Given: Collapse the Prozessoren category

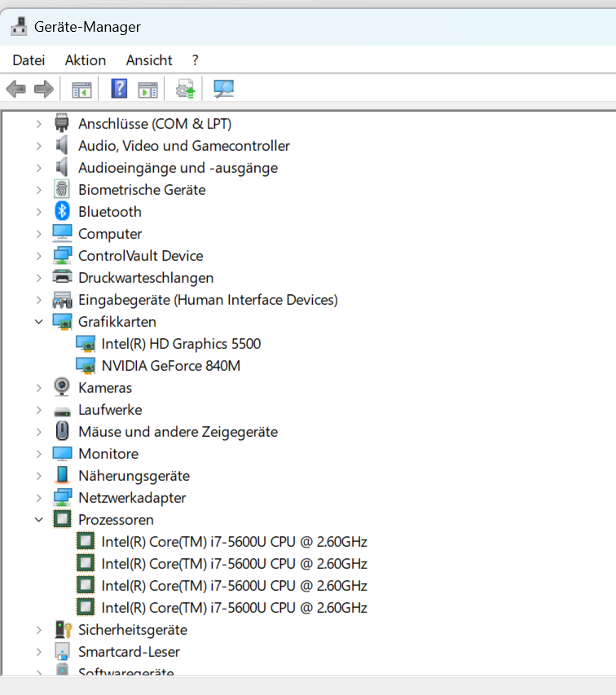Looking at the screenshot, I should point(39,520).
